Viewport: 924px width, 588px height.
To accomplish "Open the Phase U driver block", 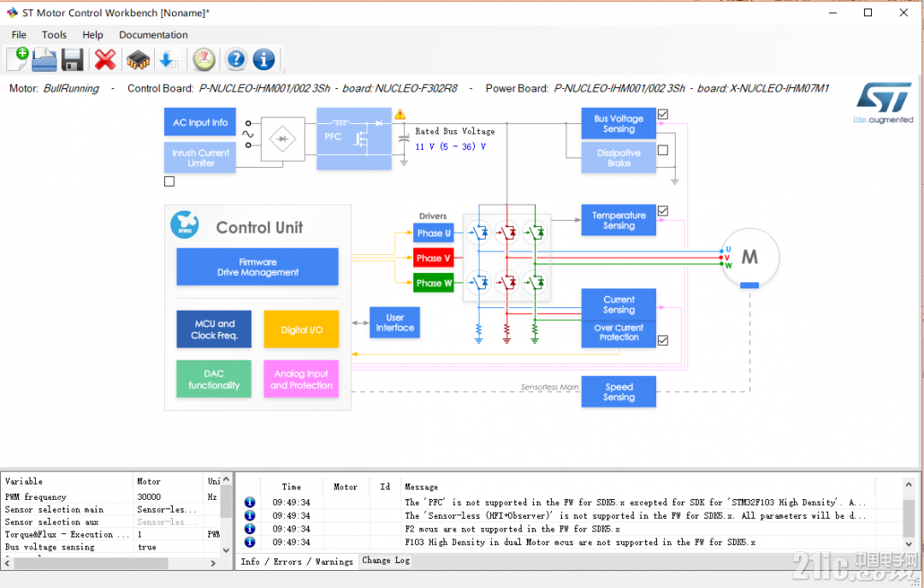I will click(x=434, y=233).
